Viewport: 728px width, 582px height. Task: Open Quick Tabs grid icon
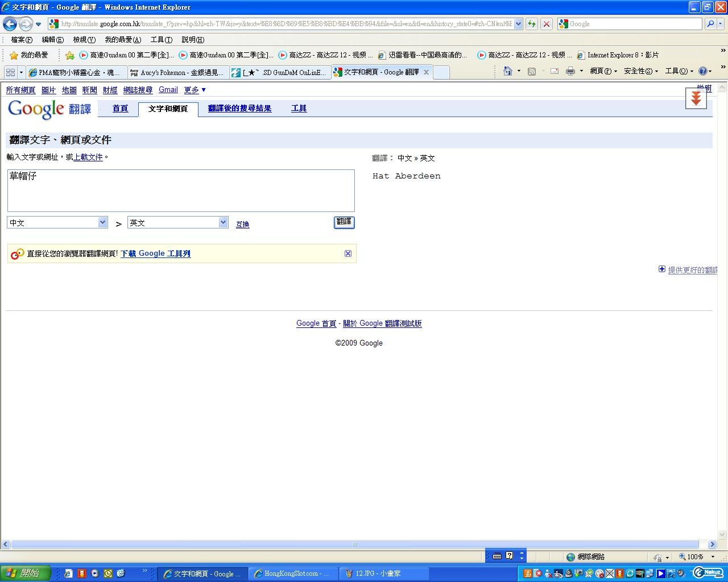[10, 72]
